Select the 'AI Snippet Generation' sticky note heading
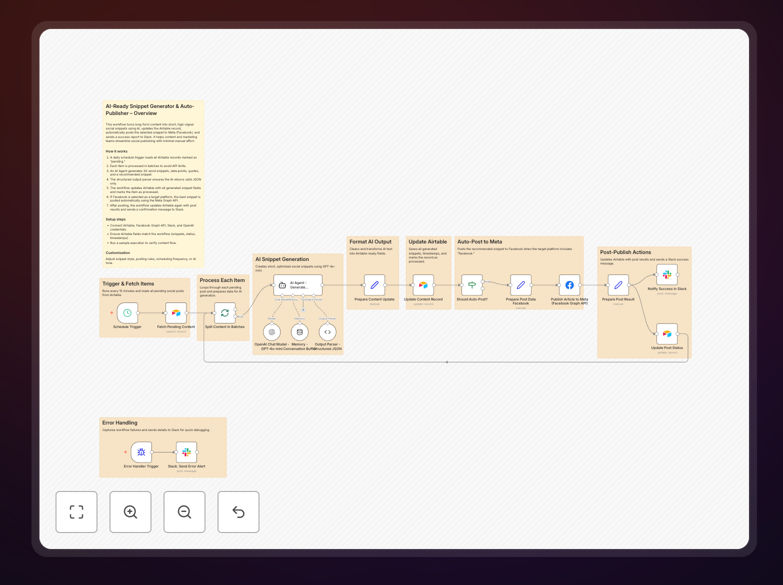Viewport: 783px width, 585px height. coord(282,259)
